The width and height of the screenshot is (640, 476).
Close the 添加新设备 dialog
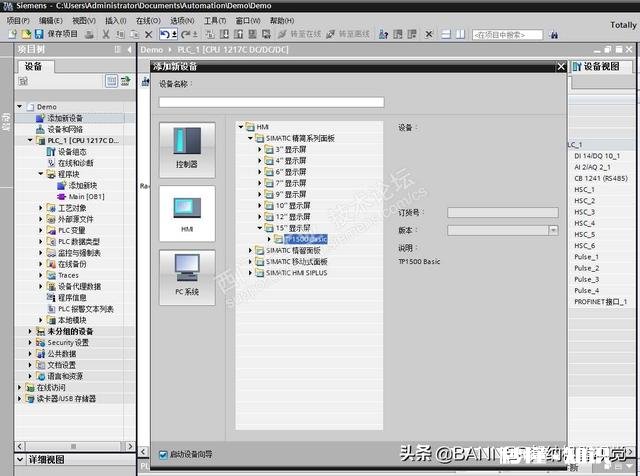pos(560,67)
